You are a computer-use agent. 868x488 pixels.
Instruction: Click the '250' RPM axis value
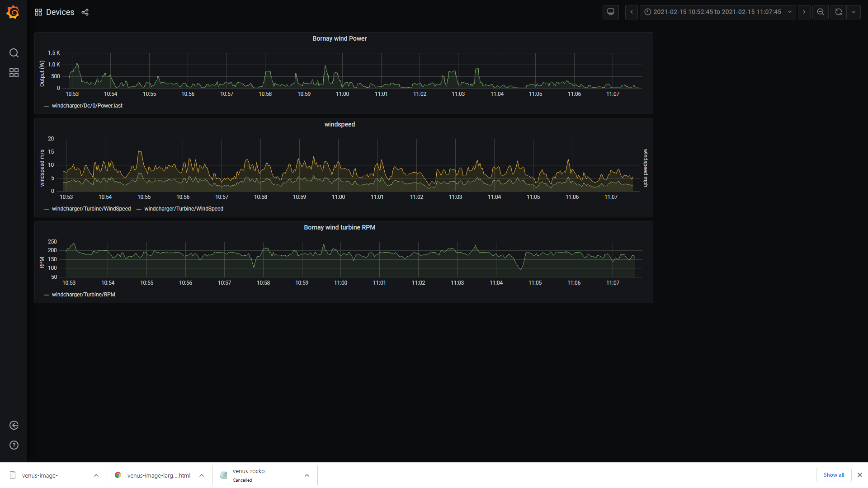tap(52, 242)
